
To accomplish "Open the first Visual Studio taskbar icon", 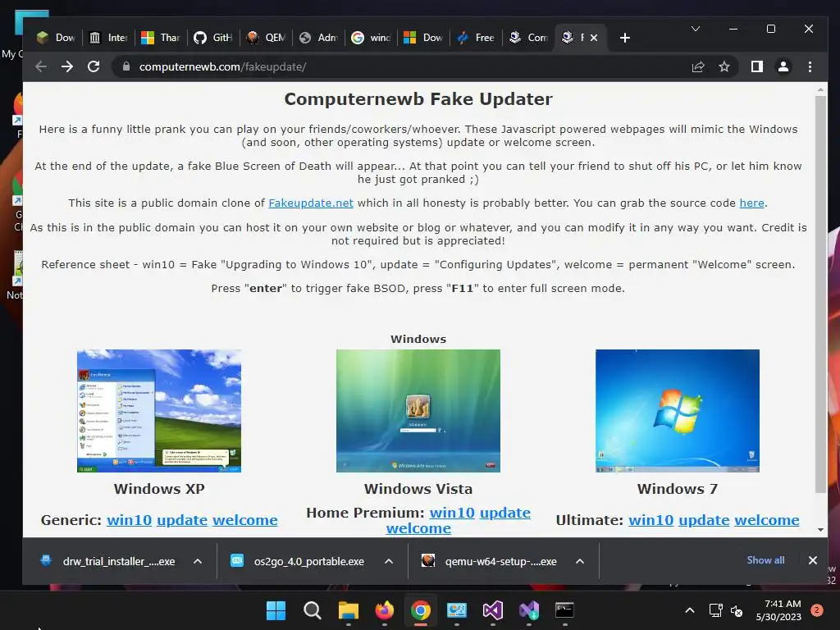I will pyautogui.click(x=492, y=610).
